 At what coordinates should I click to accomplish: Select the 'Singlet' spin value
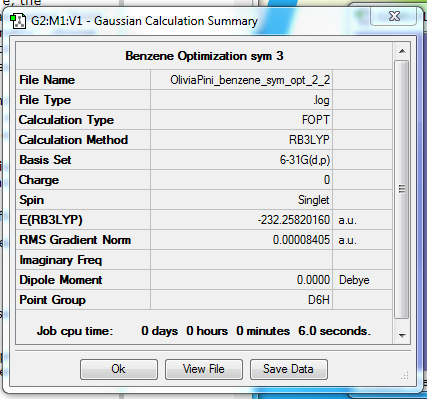tap(313, 200)
